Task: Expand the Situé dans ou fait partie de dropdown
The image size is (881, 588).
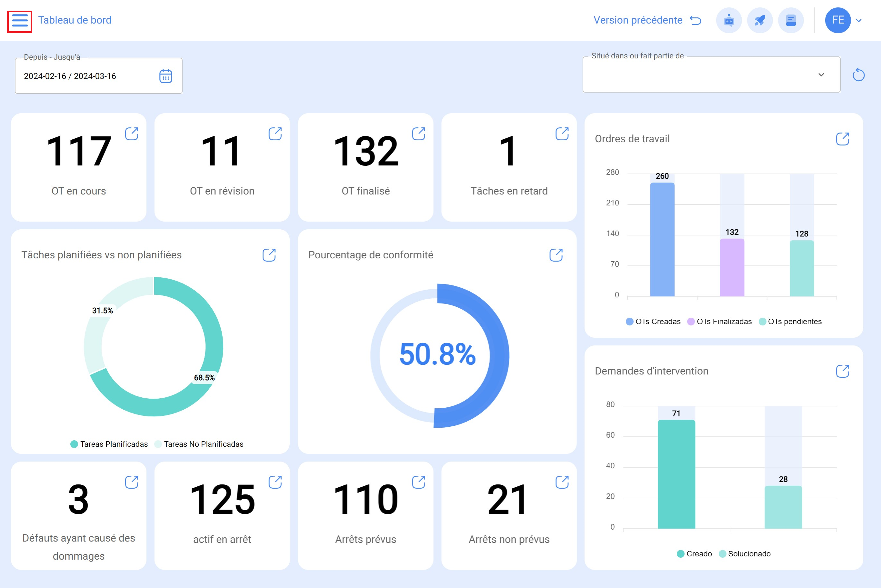Action: (x=821, y=75)
